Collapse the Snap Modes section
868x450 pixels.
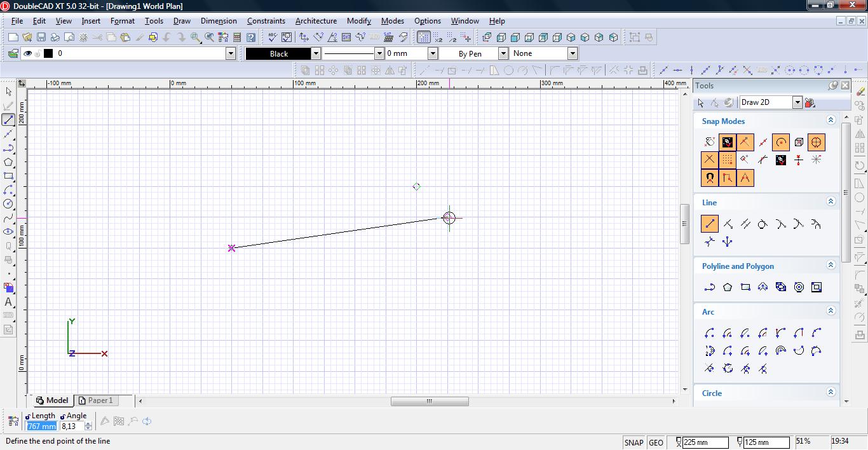[x=831, y=120]
